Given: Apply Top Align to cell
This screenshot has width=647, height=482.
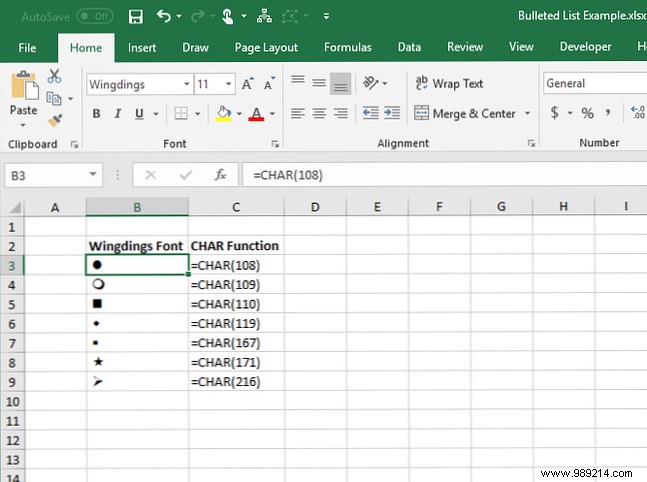Looking at the screenshot, I should click(x=298, y=80).
